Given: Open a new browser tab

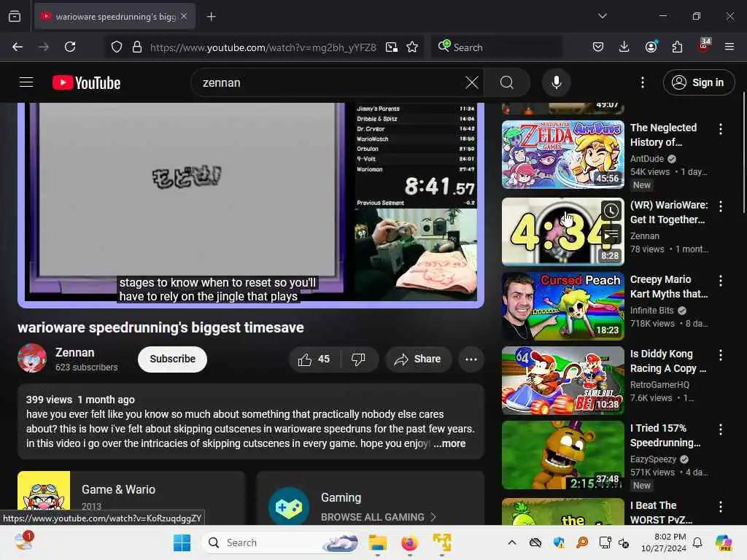Looking at the screenshot, I should pyautogui.click(x=211, y=17).
